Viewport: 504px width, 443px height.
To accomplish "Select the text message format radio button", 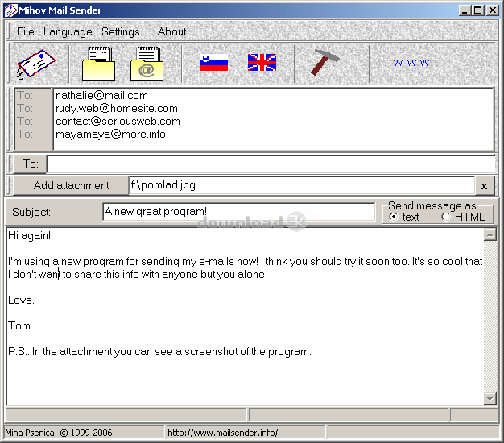I will tap(393, 217).
